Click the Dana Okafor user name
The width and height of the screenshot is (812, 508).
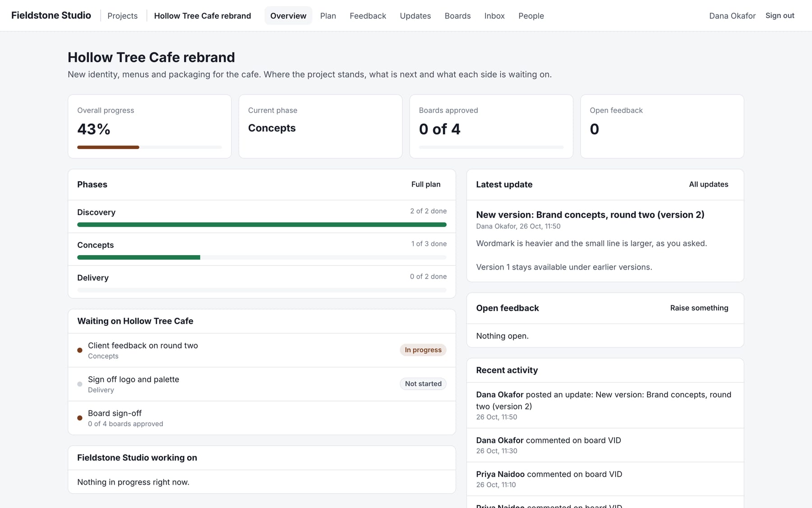pyautogui.click(x=732, y=16)
